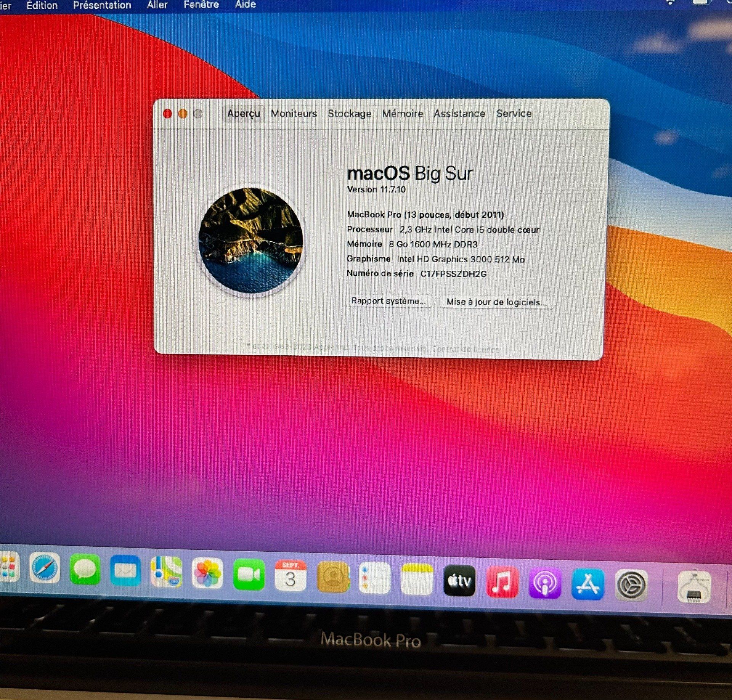Viewport: 732px width, 700px height.
Task: Open the Présentation menu
Action: (102, 5)
